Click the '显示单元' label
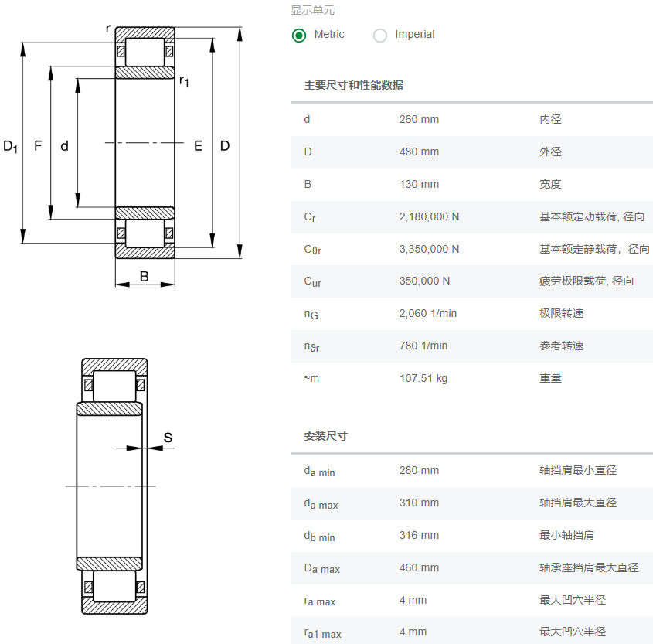The width and height of the screenshot is (653, 644). (312, 10)
